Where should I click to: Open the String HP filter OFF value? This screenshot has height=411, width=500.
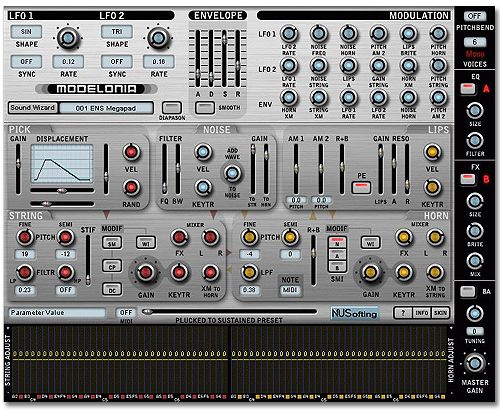[x=66, y=290]
